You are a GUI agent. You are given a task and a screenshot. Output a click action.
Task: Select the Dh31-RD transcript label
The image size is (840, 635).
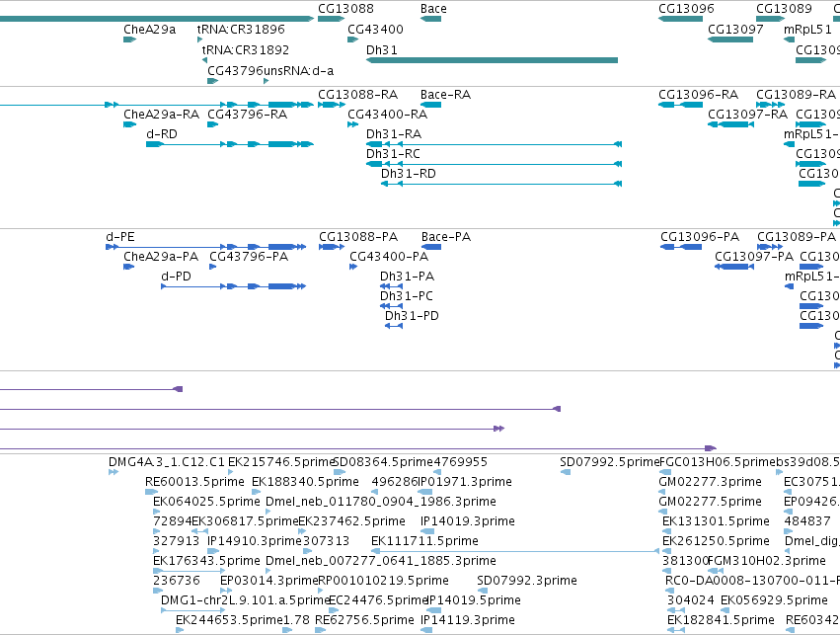tap(409, 174)
